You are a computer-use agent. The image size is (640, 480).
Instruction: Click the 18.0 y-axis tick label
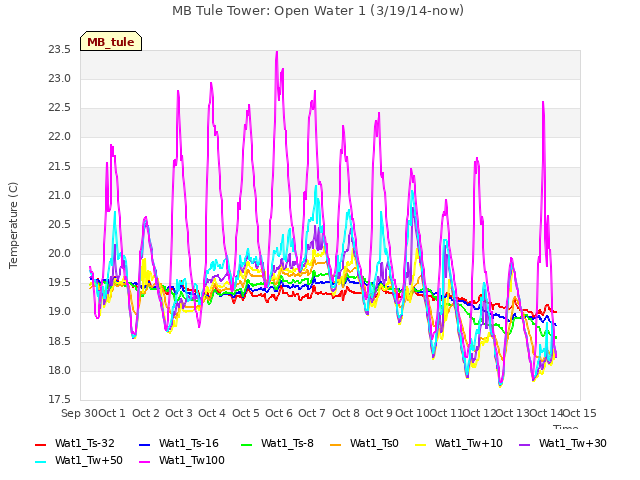60,371
